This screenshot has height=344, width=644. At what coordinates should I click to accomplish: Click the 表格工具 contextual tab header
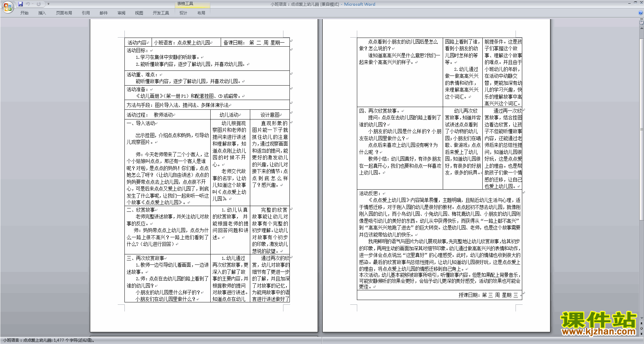(185, 4)
